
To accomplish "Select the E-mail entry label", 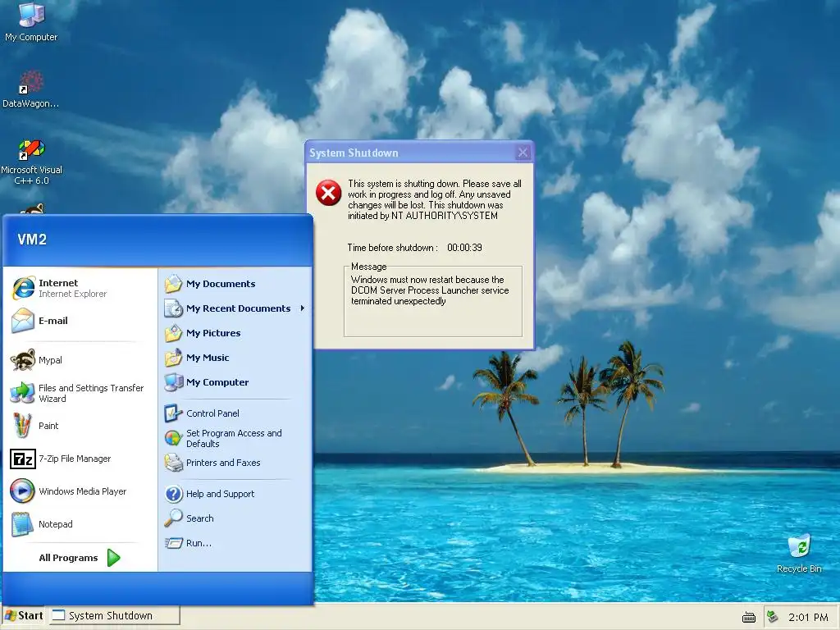I will point(53,321).
